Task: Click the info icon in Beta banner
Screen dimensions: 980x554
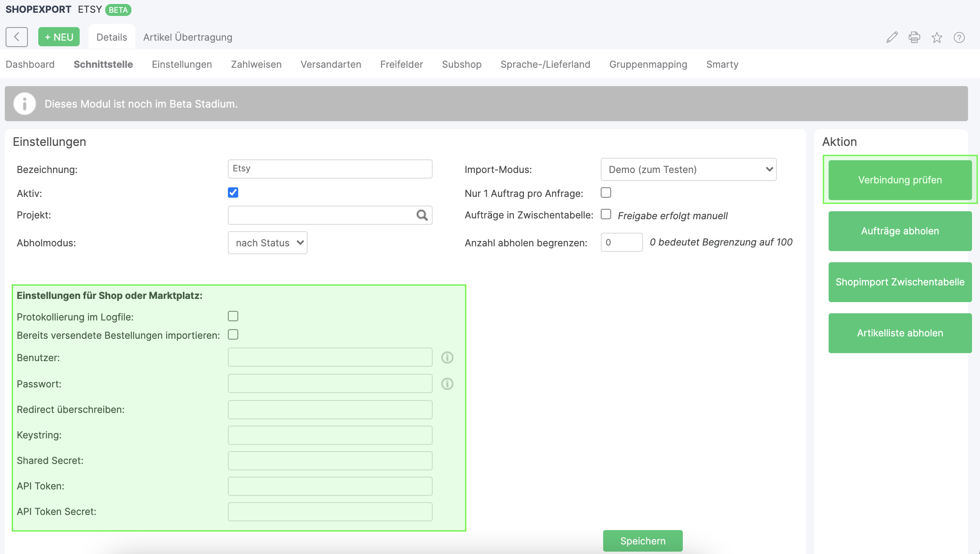Action: click(x=25, y=104)
